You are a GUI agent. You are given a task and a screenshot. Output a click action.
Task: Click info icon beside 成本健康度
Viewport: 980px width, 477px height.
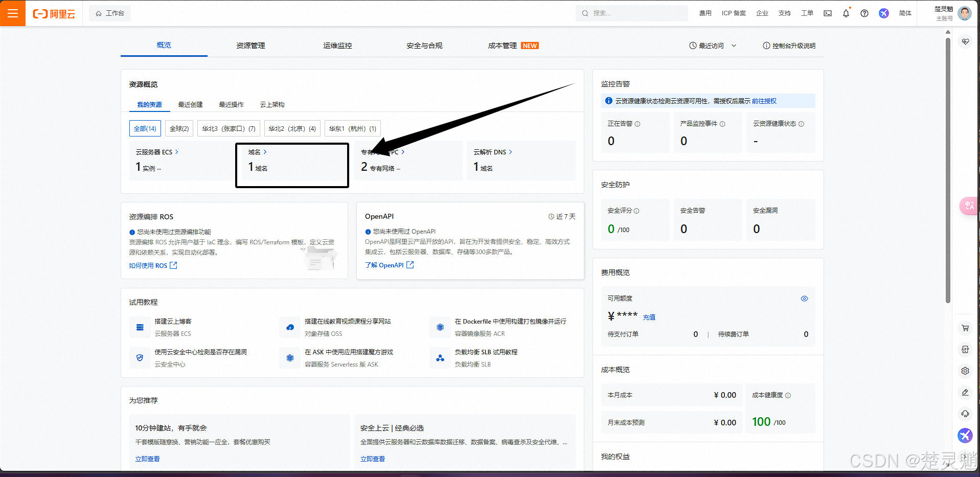(788, 395)
